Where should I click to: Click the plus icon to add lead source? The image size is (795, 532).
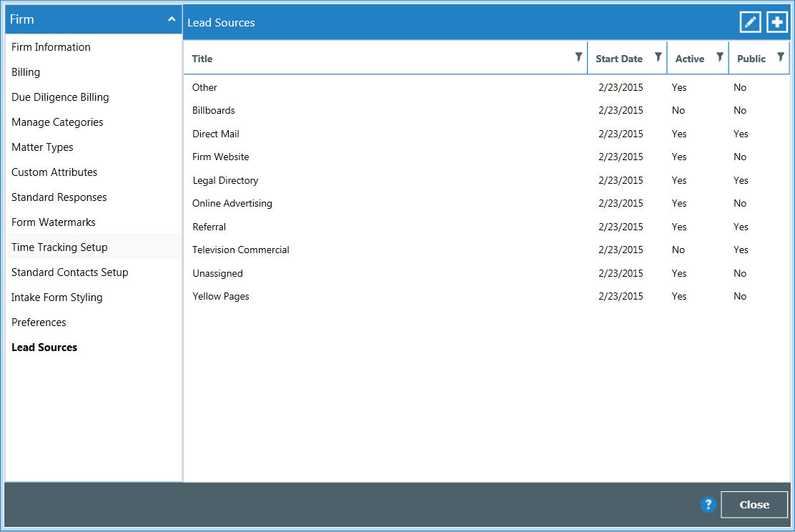(777, 22)
